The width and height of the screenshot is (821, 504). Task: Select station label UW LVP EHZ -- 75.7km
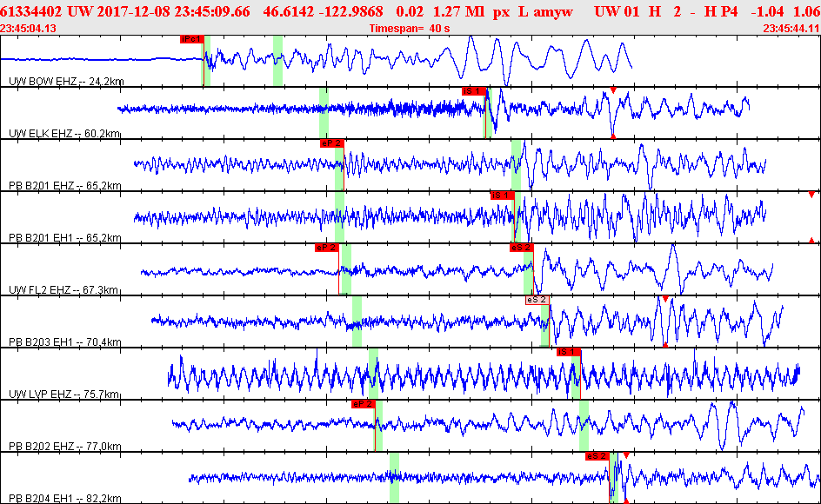(x=63, y=395)
